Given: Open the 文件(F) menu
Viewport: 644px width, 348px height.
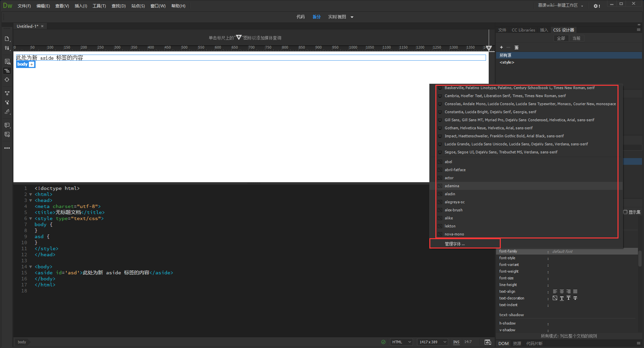Looking at the screenshot, I should pyautogui.click(x=24, y=6).
